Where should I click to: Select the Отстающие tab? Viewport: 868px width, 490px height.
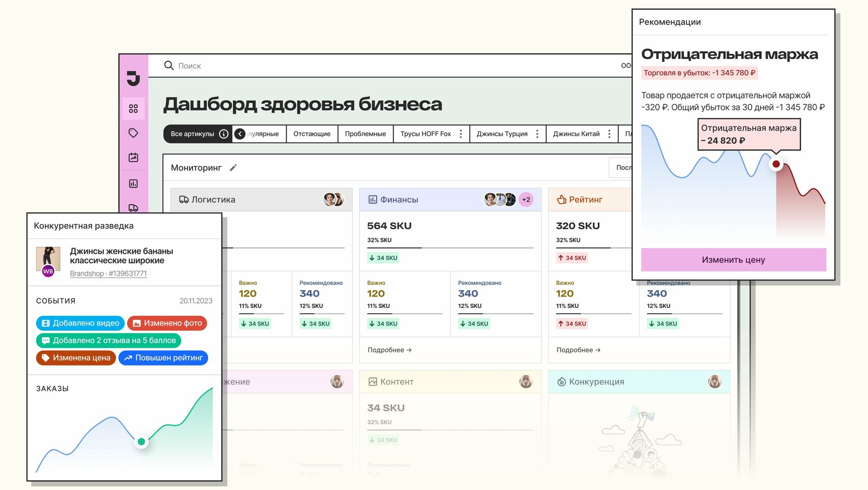[312, 134]
